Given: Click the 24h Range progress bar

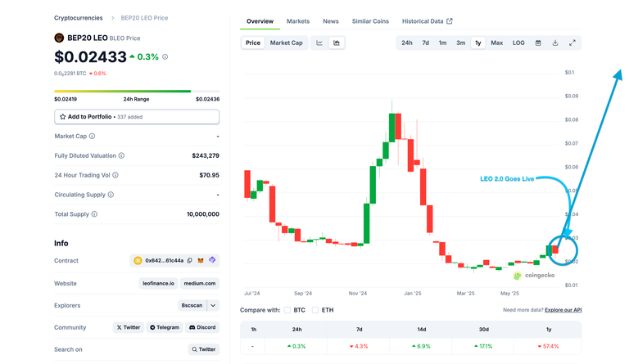Looking at the screenshot, I should pos(137,92).
